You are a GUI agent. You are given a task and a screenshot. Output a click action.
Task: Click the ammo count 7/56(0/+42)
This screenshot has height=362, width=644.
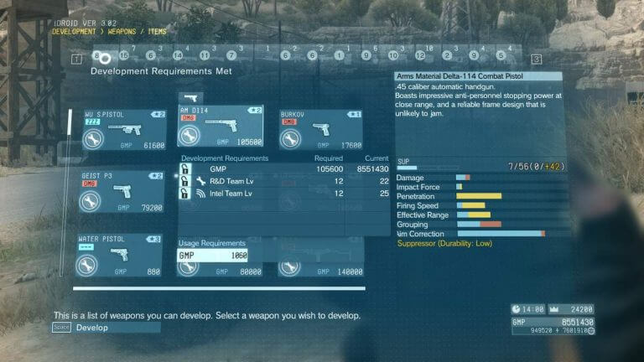pyautogui.click(x=536, y=167)
